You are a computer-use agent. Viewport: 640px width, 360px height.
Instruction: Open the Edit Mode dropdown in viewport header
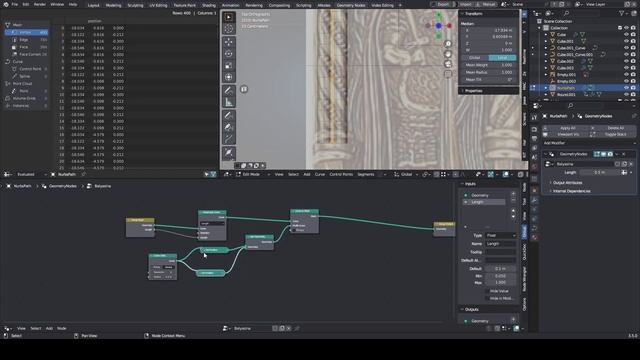coord(254,174)
